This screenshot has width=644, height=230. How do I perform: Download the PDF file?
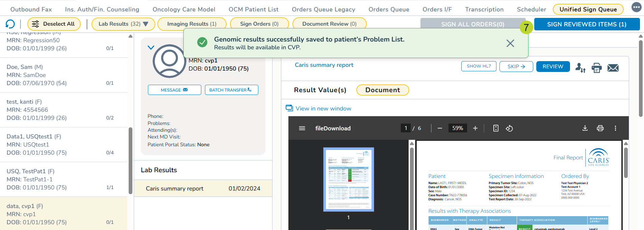pyautogui.click(x=585, y=128)
